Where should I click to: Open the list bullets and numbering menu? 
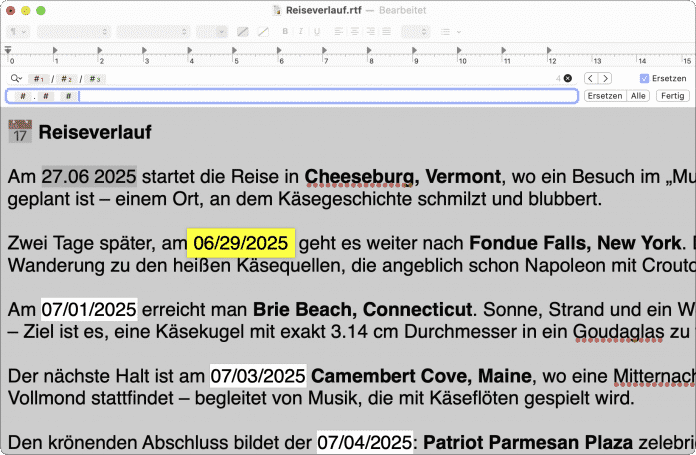pyautogui.click(x=451, y=32)
